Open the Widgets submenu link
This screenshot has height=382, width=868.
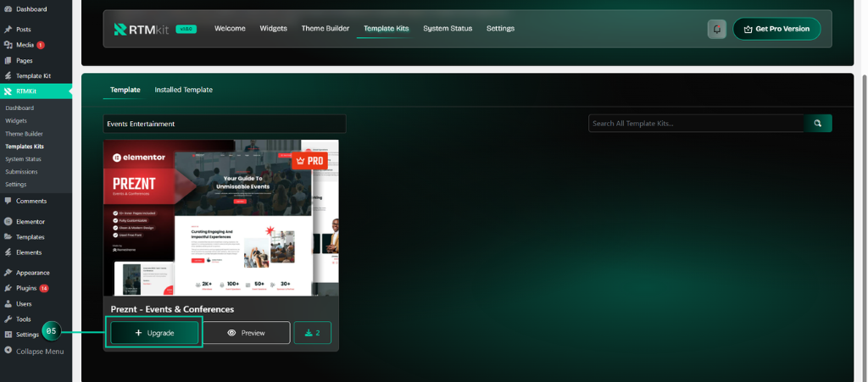[x=16, y=120]
